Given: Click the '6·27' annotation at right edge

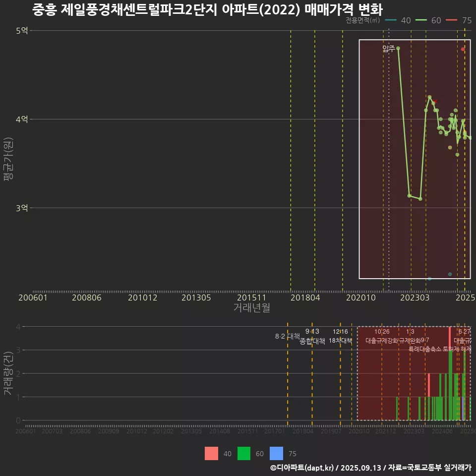Looking at the screenshot, I should [464, 332].
